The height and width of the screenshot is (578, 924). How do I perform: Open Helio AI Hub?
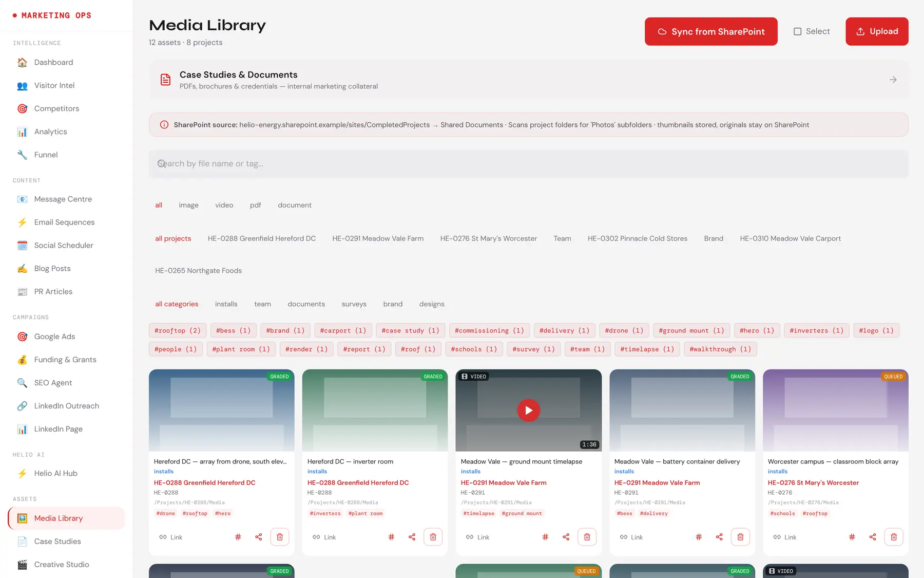coord(67,473)
